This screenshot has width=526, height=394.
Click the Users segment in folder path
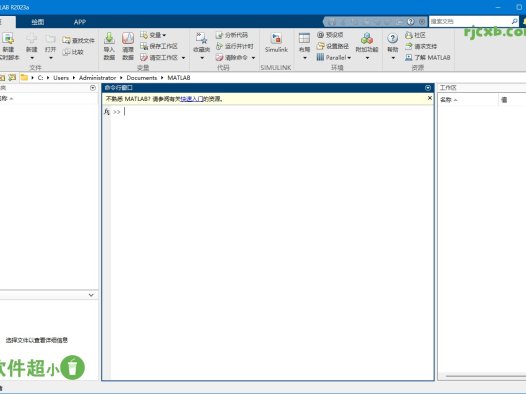coord(61,78)
